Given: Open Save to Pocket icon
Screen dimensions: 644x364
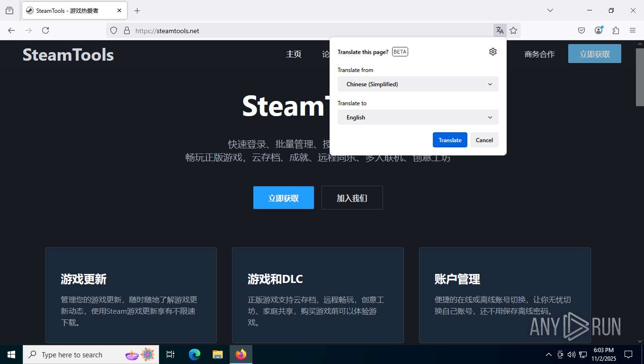Looking at the screenshot, I should tap(581, 30).
